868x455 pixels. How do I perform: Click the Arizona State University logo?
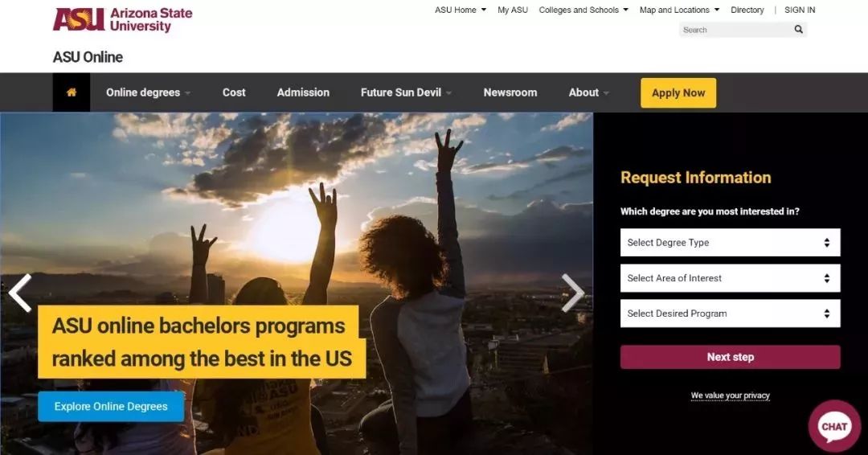(x=123, y=19)
